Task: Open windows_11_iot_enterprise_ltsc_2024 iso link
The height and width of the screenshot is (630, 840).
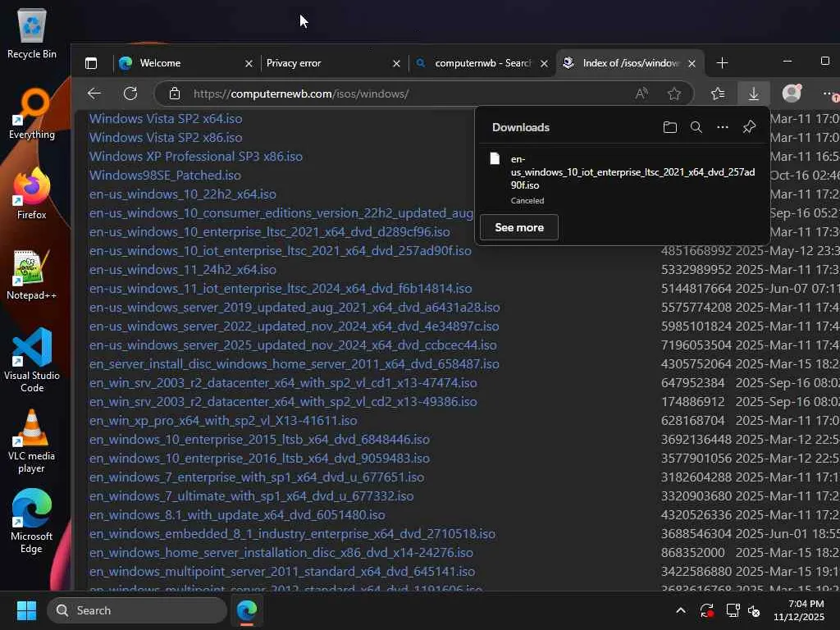Action: click(x=281, y=288)
